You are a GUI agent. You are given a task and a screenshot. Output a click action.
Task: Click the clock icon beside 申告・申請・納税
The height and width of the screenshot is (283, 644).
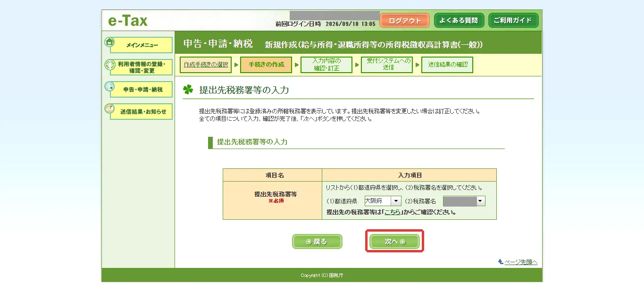(109, 87)
